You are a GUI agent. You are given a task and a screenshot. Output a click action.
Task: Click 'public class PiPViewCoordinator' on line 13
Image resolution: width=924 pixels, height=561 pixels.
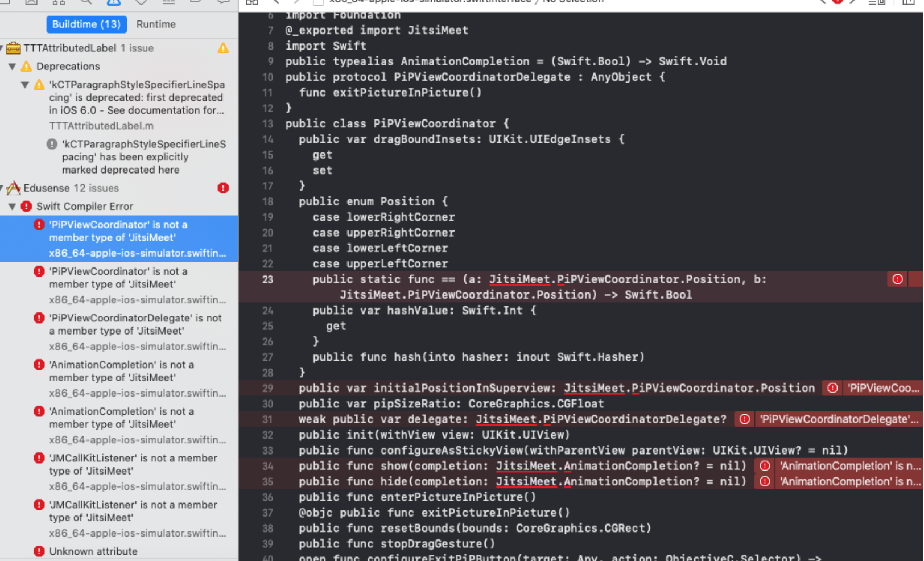(x=390, y=123)
